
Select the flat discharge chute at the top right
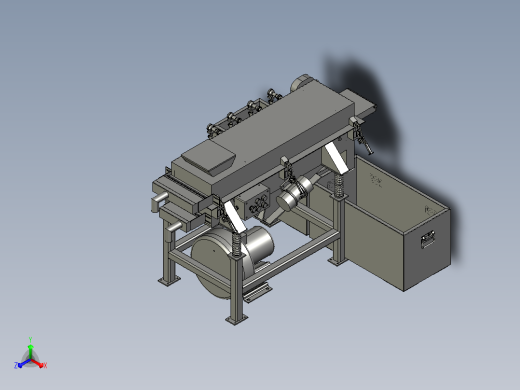click(359, 103)
